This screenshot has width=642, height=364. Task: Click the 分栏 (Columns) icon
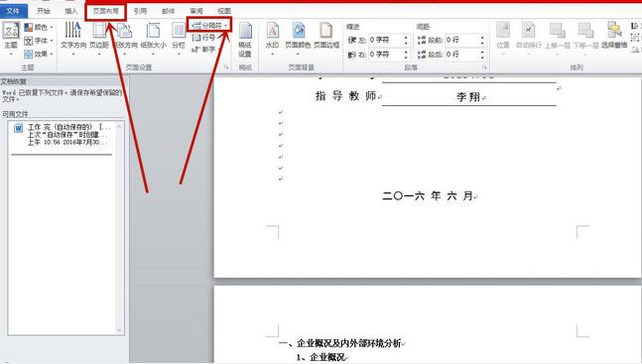(179, 31)
